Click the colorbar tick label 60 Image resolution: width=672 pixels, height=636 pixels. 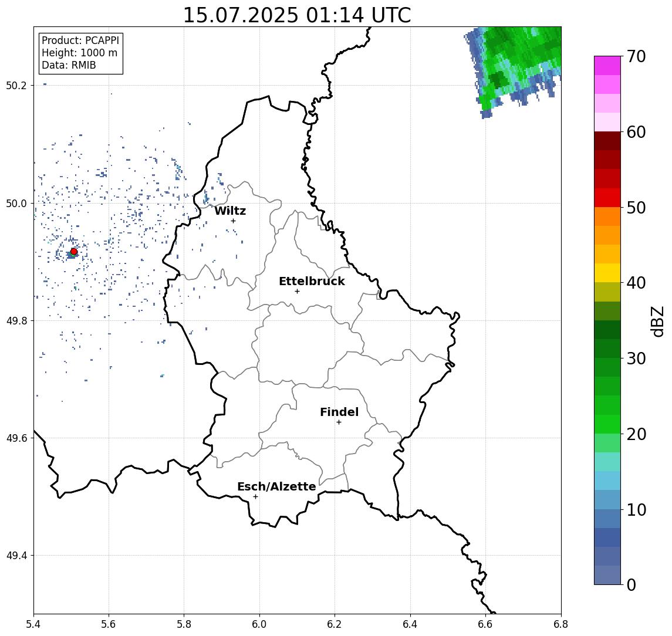636,133
